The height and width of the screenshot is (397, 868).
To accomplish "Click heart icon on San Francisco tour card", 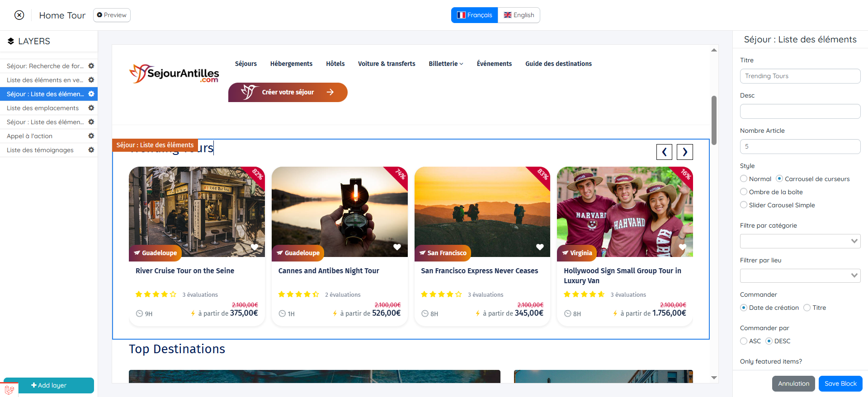I will pyautogui.click(x=540, y=247).
